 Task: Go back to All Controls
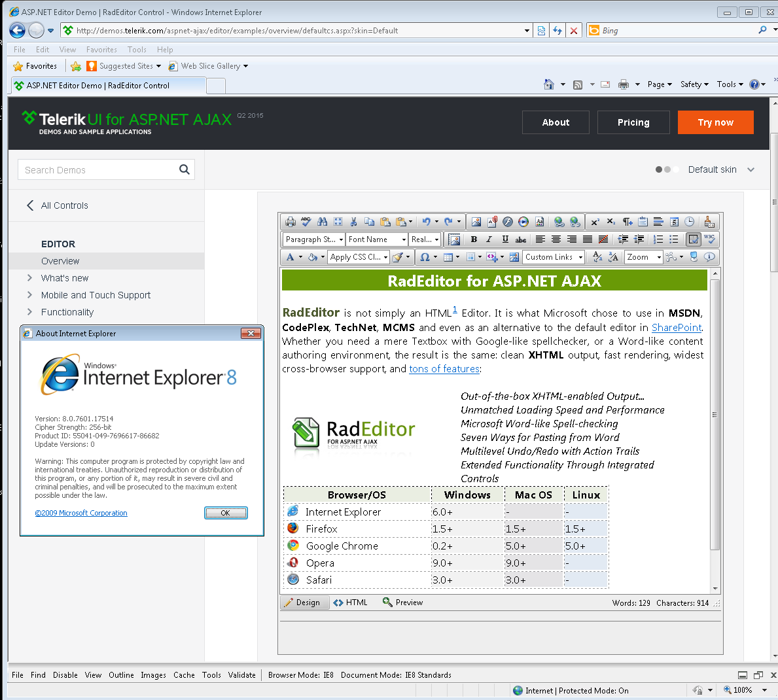(58, 205)
